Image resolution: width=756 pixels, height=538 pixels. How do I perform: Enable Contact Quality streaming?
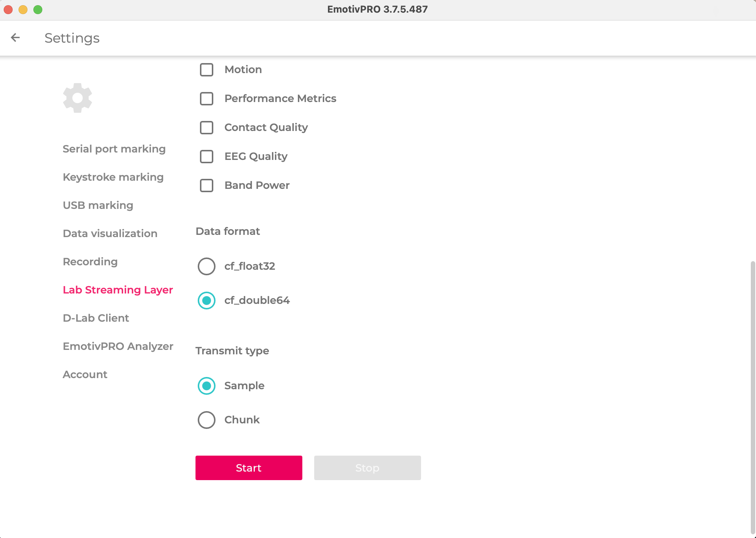tap(206, 128)
